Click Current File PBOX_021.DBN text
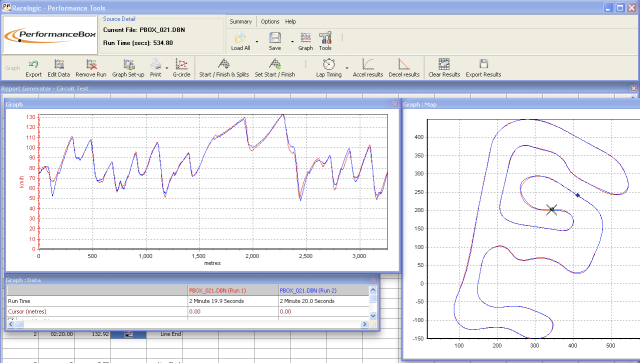The height and width of the screenshot is (363, 640). (x=144, y=30)
